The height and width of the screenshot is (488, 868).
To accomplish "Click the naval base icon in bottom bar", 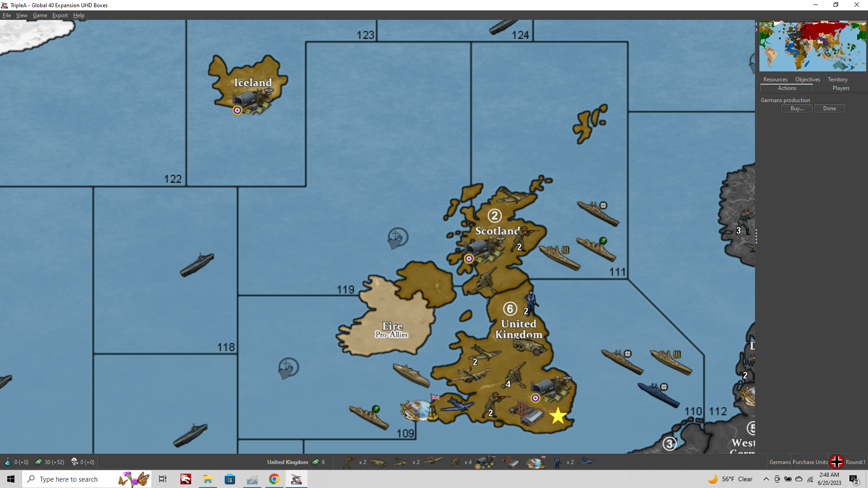I will 536,462.
